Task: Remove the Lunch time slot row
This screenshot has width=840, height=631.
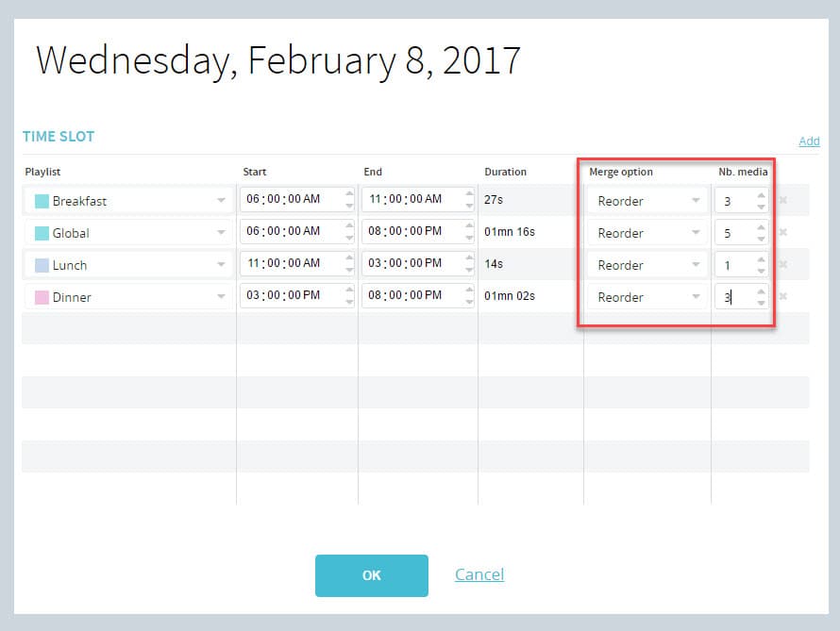Action: [782, 264]
